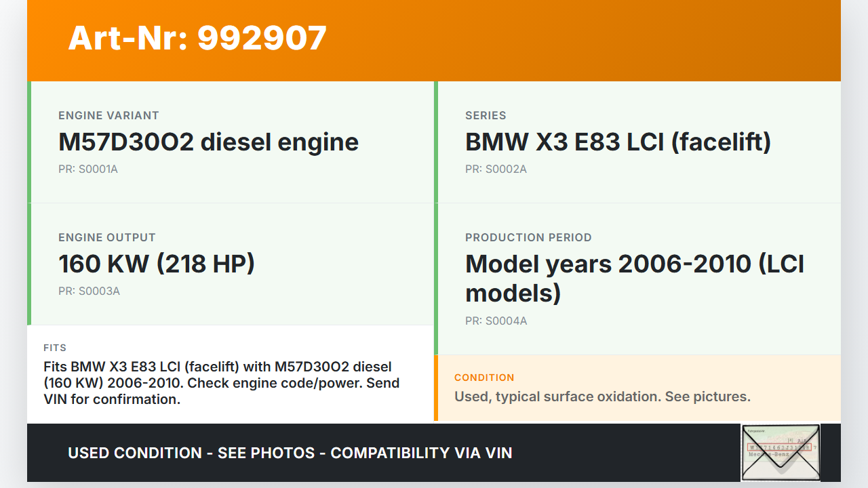
Task: Click the fitment description starting with Fits BMW X3
Action: 221,383
